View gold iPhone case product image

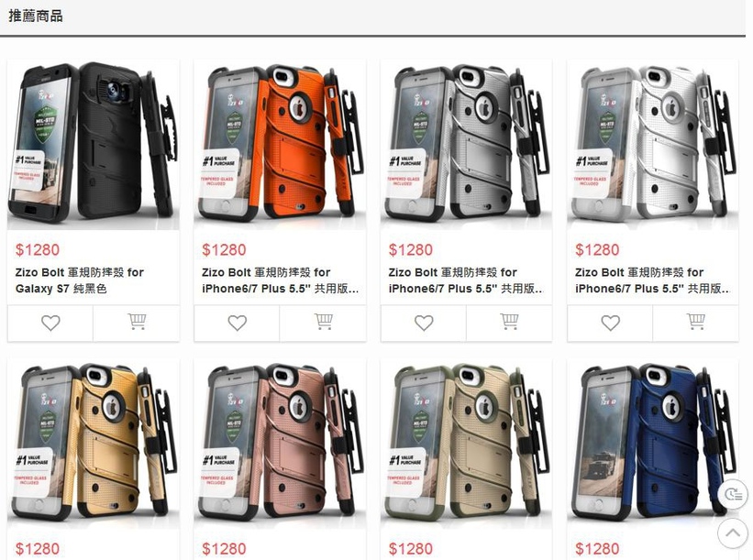[94, 444]
